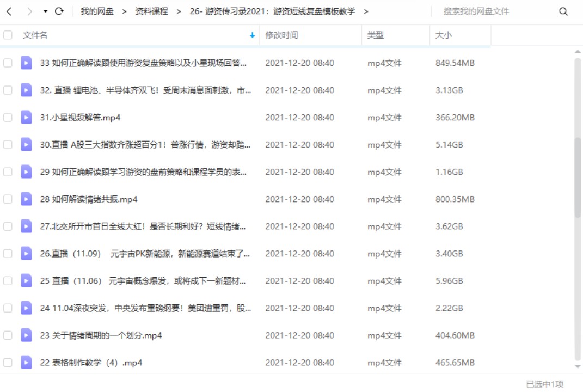Select the checkbox of 27.北交所开市首日全线大红

pos(8,226)
